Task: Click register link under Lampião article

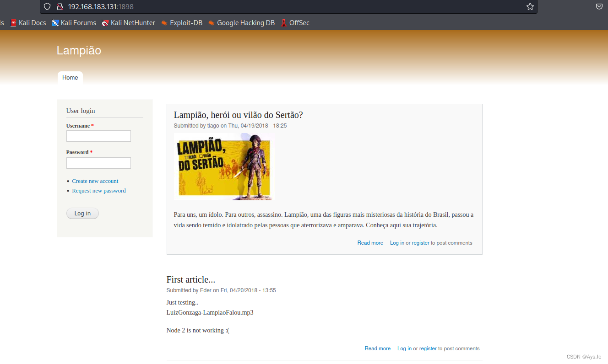Action: point(421,243)
